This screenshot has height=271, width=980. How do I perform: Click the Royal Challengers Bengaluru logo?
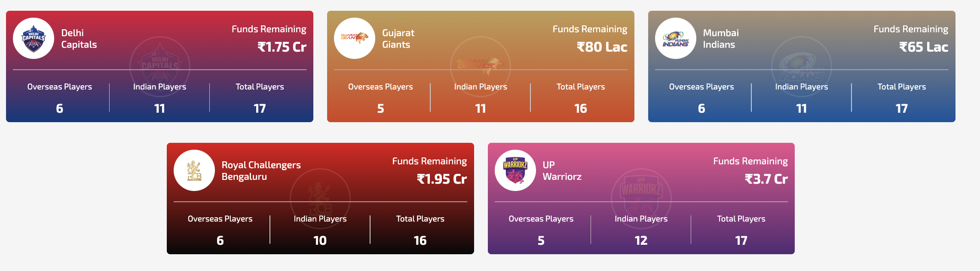coord(194,170)
